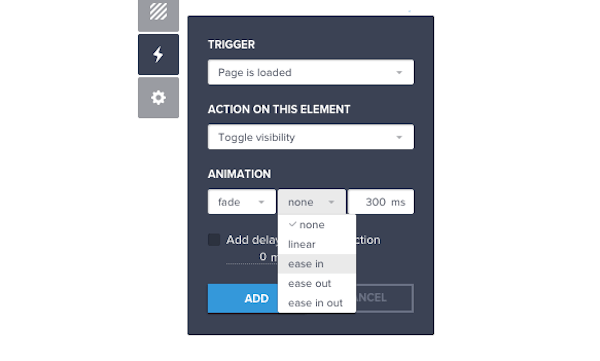Click the Cancel button
The image size is (600, 361).
point(384,298)
